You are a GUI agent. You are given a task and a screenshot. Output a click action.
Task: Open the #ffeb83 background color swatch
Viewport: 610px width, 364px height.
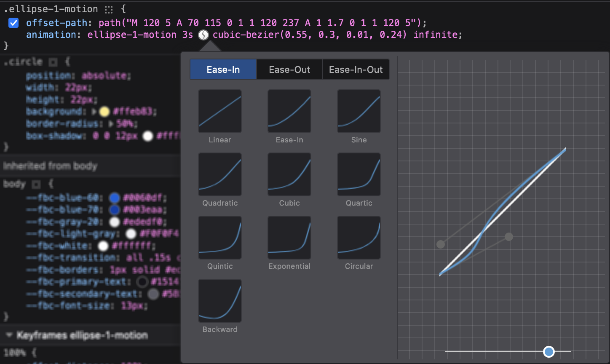104,112
